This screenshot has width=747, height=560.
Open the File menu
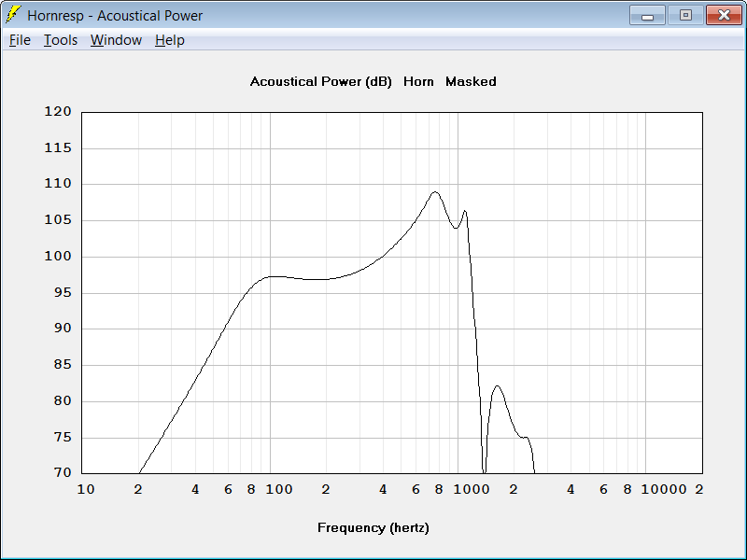[x=20, y=40]
